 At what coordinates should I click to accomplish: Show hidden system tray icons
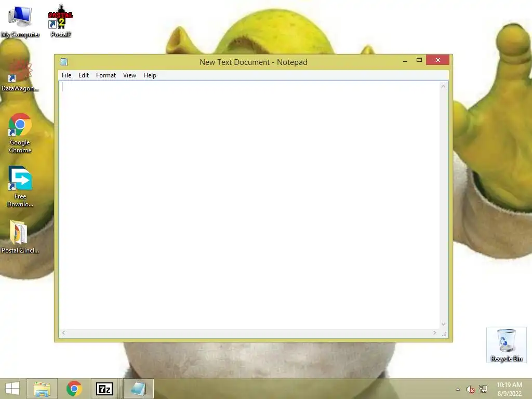[x=458, y=389]
